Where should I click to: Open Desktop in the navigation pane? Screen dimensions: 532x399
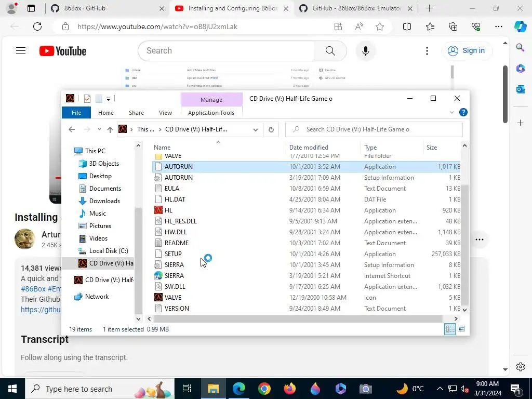[100, 176]
